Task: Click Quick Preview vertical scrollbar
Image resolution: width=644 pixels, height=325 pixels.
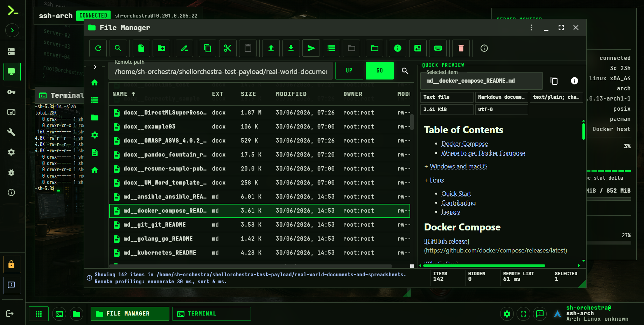Action: tap(583, 131)
